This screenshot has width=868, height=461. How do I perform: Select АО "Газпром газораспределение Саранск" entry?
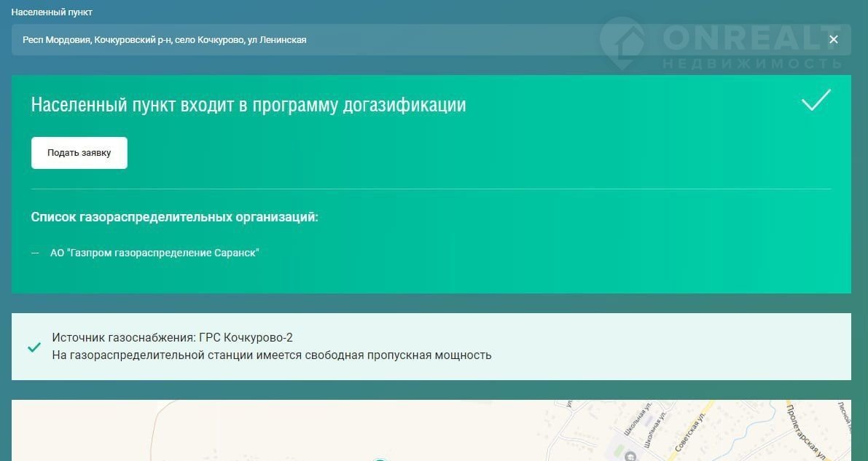point(155,253)
